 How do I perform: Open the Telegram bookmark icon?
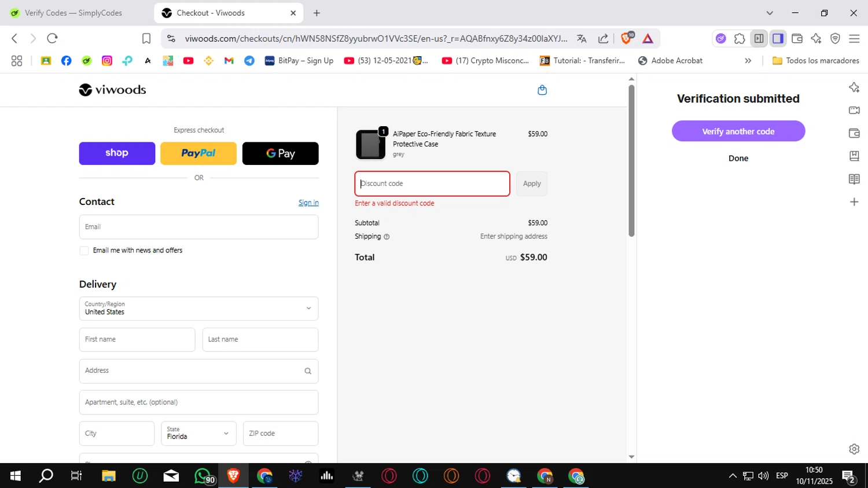pos(249,61)
